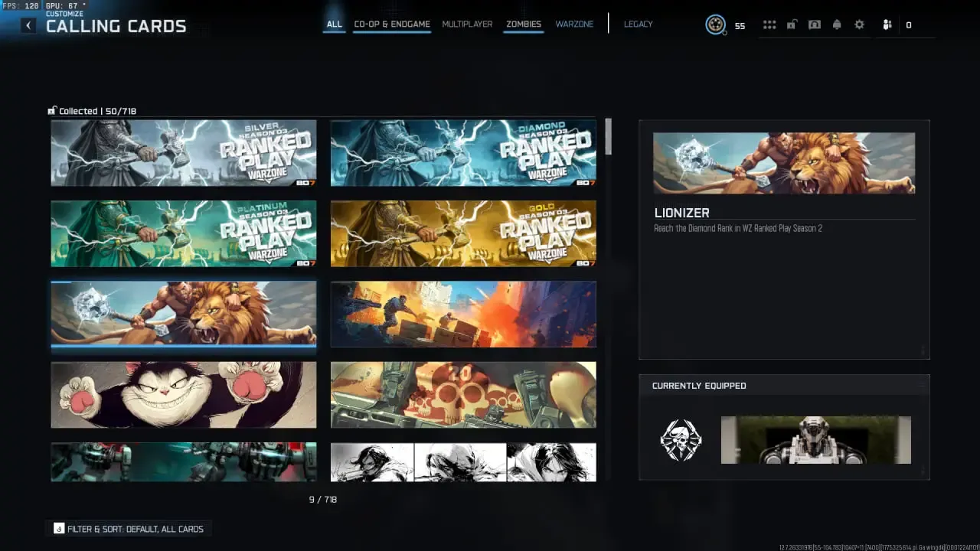
Task: Select the Diamond Season 03 Ranked Play card
Action: (463, 153)
